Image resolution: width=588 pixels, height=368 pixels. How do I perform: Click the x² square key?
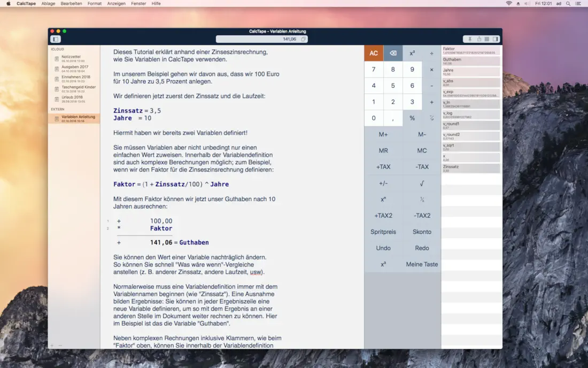[412, 53]
